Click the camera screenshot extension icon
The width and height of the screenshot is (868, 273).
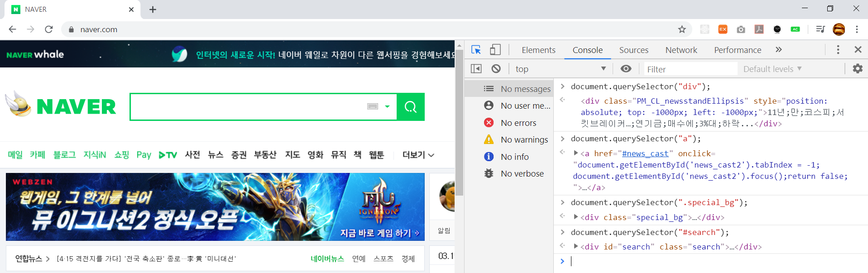741,29
